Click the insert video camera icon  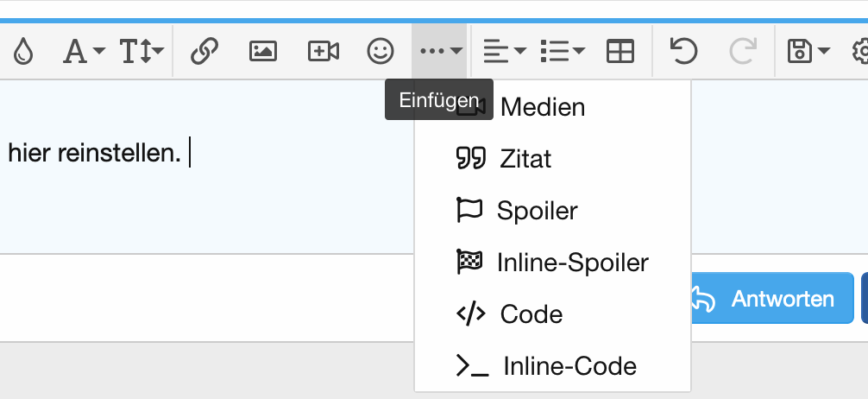[323, 52]
